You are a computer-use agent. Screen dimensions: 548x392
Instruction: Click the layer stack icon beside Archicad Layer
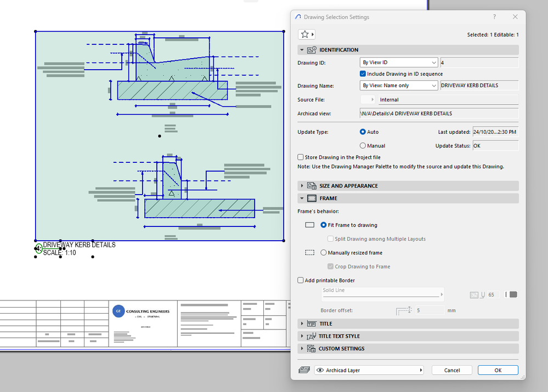point(303,370)
